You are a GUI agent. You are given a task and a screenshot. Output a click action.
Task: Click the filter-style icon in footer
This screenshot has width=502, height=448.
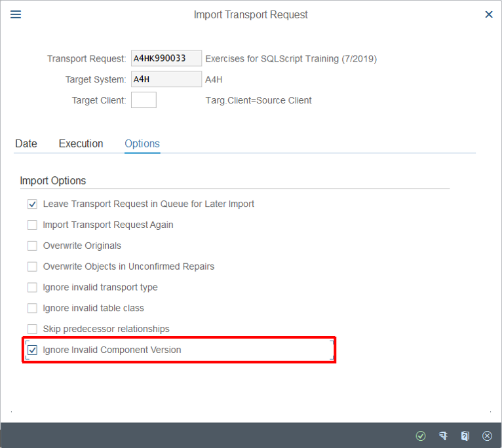(x=443, y=436)
